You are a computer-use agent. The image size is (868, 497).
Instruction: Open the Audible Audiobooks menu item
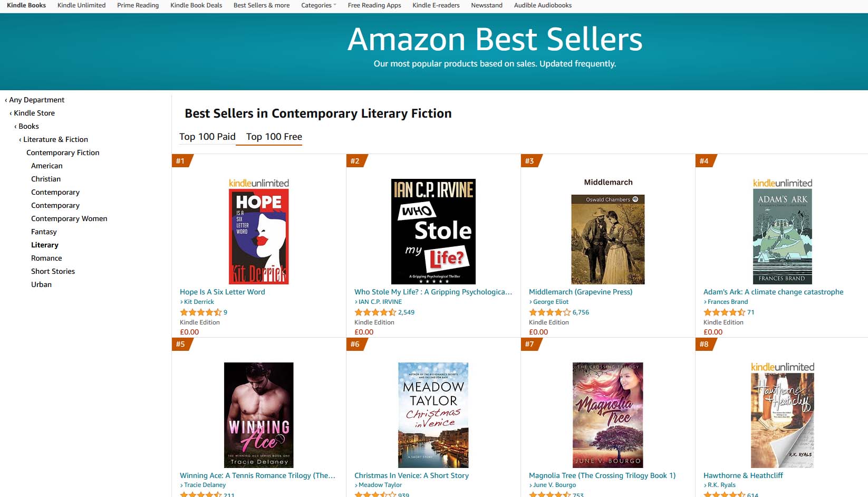tap(543, 5)
